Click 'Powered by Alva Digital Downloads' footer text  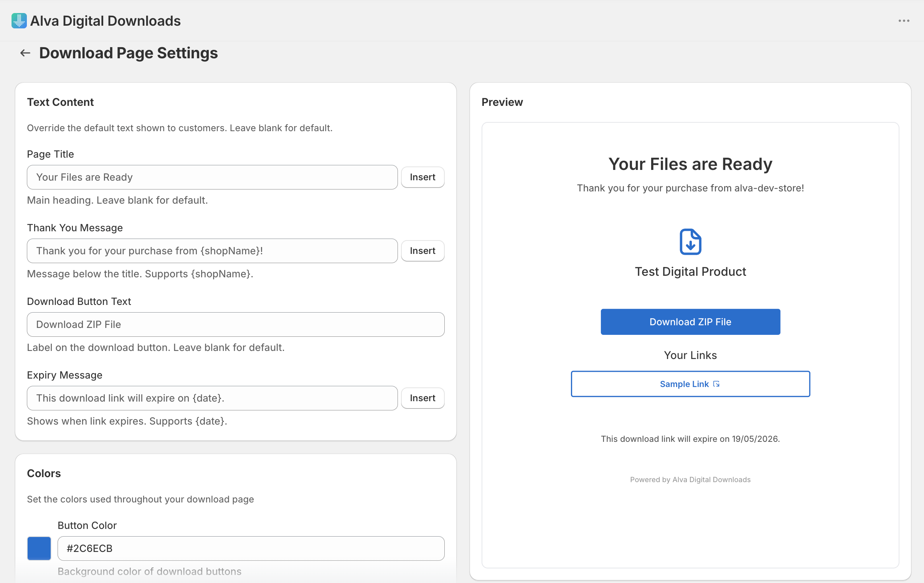tap(690, 479)
